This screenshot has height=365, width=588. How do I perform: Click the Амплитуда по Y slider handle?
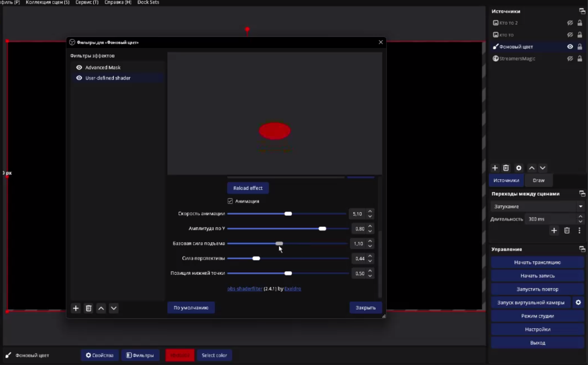[322, 229]
